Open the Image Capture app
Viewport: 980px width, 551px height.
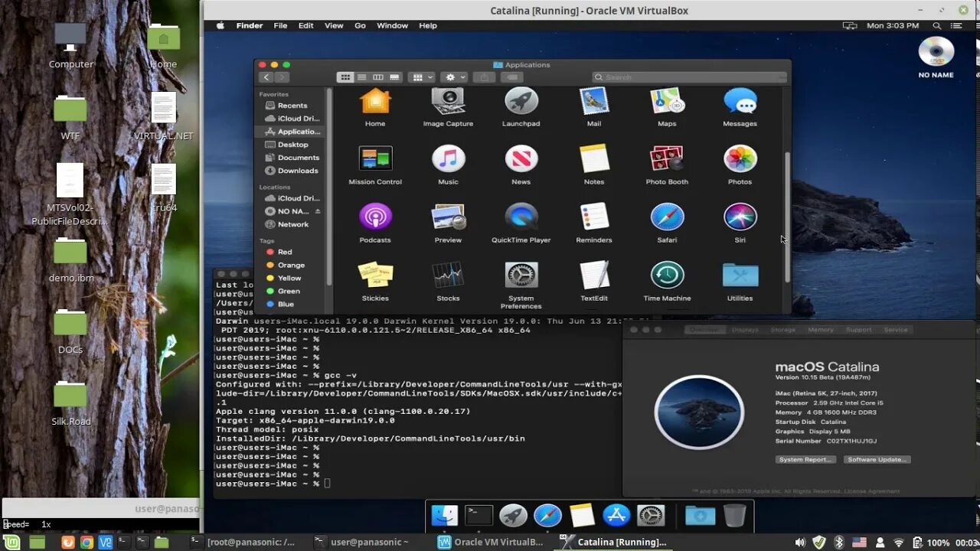[448, 102]
